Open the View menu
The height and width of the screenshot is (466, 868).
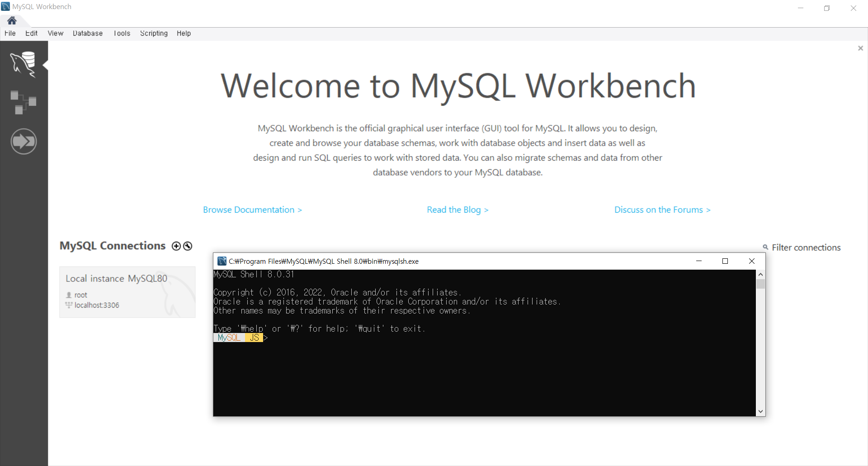[x=56, y=33]
